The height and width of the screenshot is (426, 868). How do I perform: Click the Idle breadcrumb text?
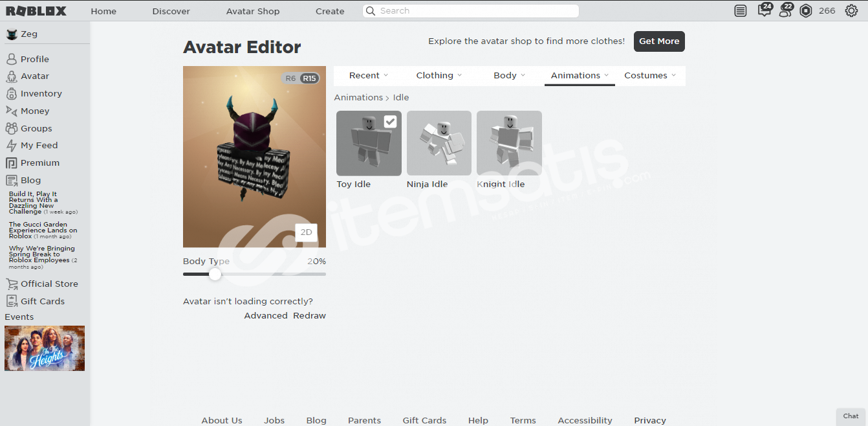coord(401,98)
